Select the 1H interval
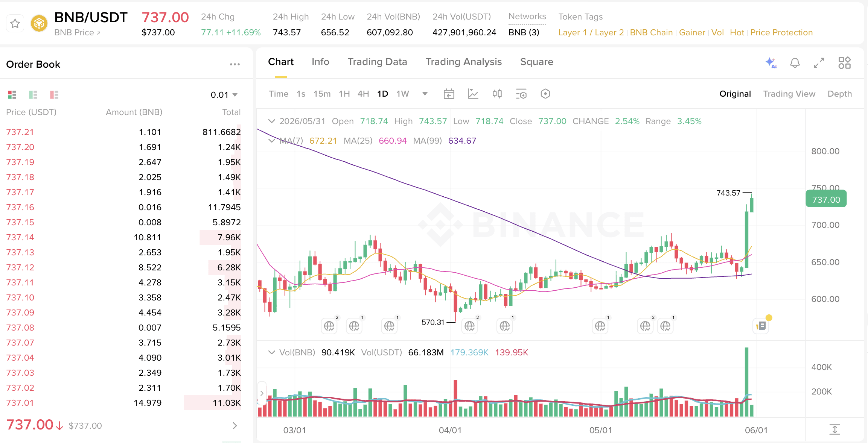 click(x=344, y=94)
